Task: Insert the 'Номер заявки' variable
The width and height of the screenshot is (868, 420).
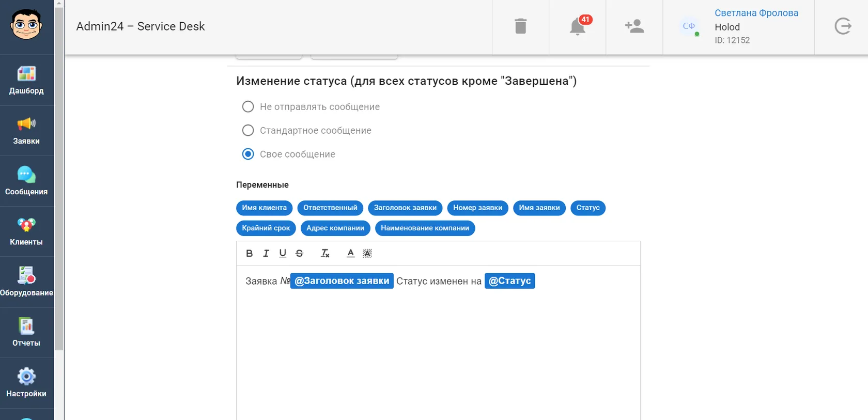Action: tap(478, 208)
